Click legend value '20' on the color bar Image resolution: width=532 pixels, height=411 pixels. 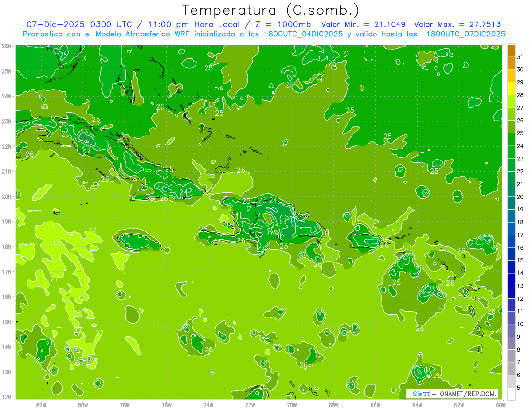pos(520,196)
